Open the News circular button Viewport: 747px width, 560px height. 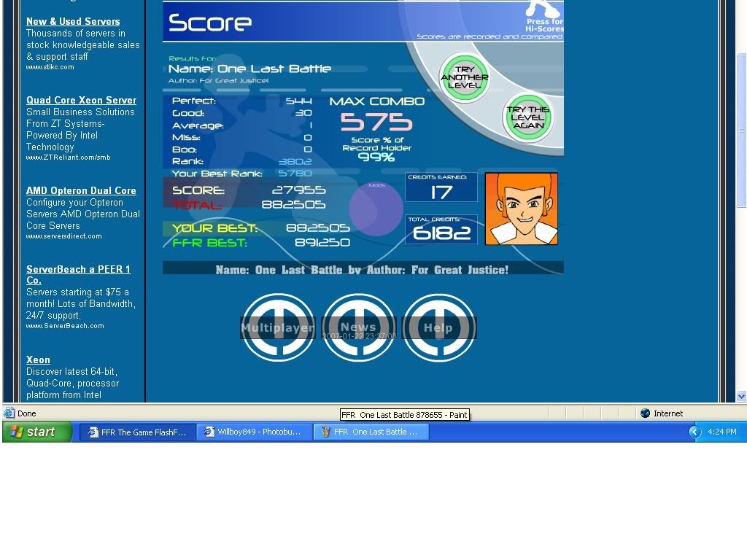[358, 327]
